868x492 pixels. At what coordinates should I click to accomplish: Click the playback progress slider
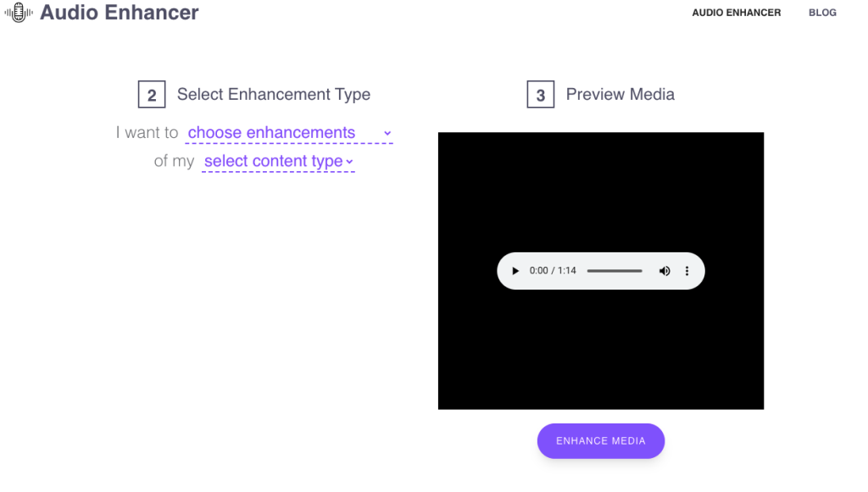615,270
